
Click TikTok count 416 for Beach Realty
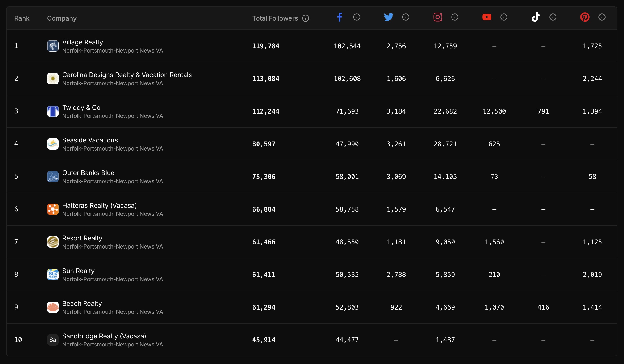coord(543,307)
